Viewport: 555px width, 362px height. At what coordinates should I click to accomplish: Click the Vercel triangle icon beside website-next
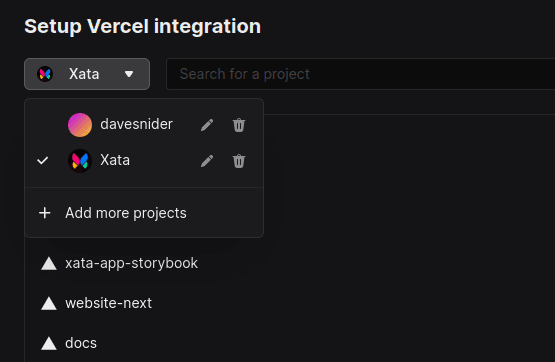49,304
